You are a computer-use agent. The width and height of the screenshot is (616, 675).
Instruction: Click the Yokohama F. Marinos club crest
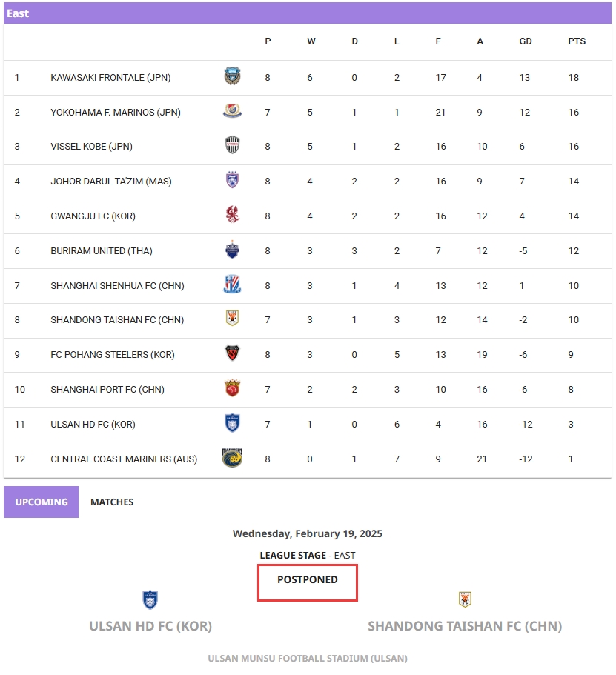(232, 112)
